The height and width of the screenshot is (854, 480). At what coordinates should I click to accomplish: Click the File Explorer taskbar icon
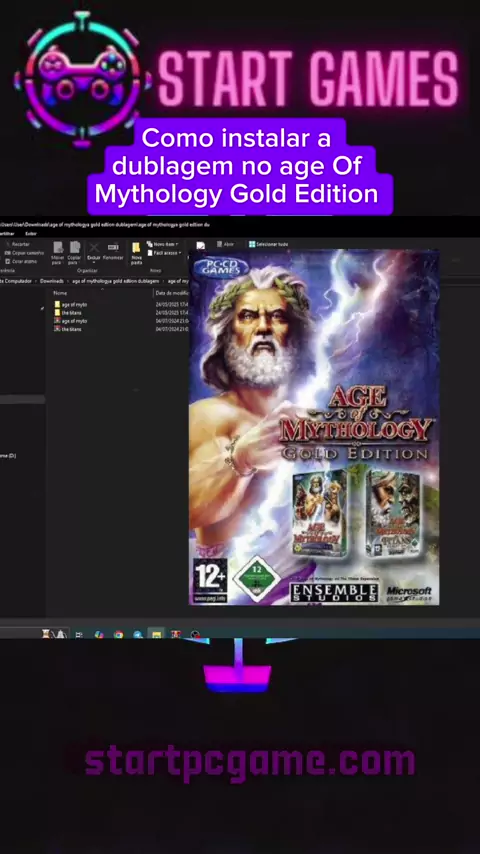pyautogui.click(x=156, y=635)
